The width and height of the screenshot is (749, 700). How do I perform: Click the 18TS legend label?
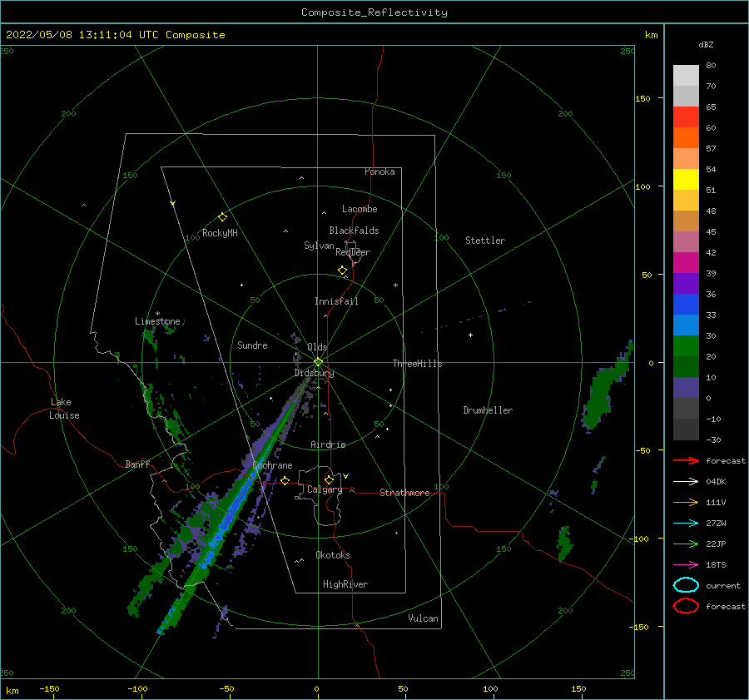click(x=716, y=565)
